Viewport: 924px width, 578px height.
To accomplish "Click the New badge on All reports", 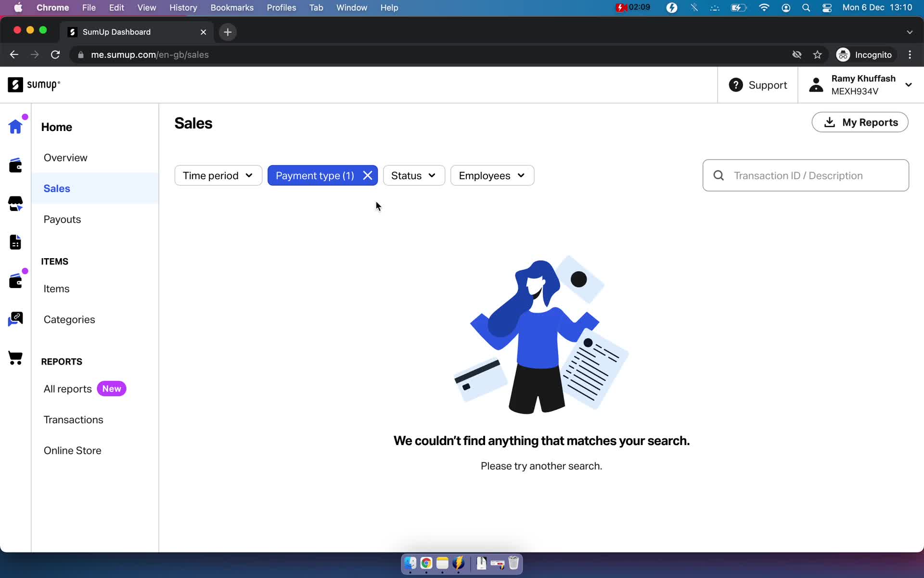I will (111, 388).
